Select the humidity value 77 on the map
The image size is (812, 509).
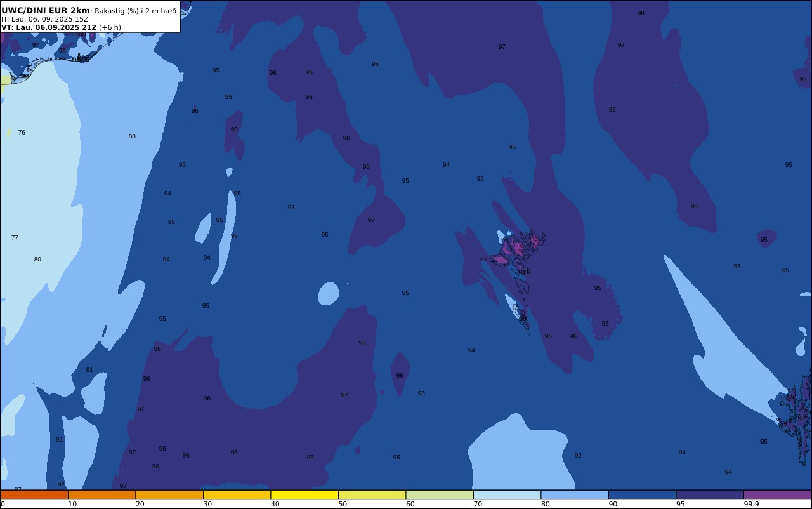click(15, 238)
